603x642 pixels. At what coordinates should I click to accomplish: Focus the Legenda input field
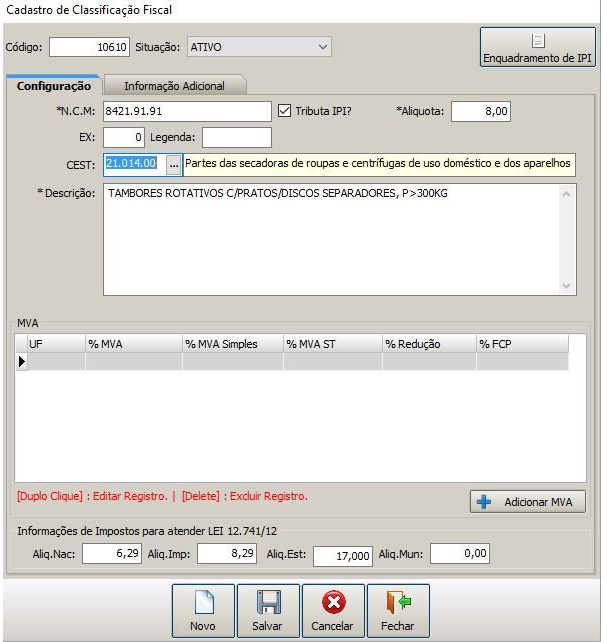coord(237,137)
